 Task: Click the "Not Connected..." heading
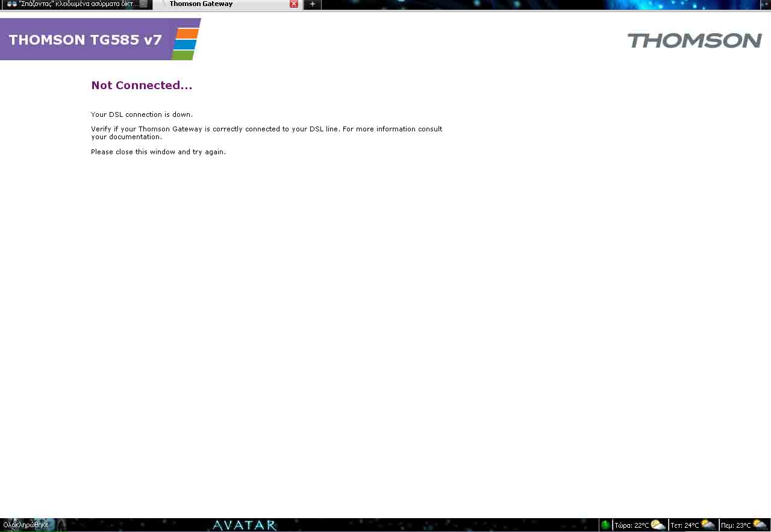[142, 86]
